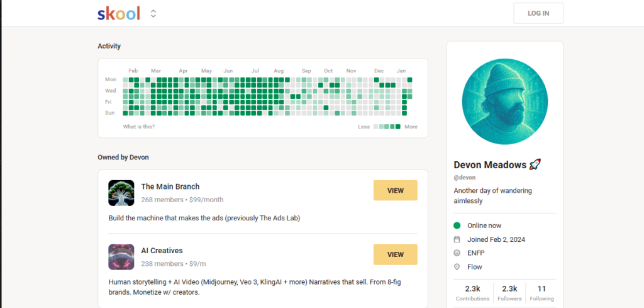
Task: Click The Main Branch title link
Action: [x=170, y=186]
